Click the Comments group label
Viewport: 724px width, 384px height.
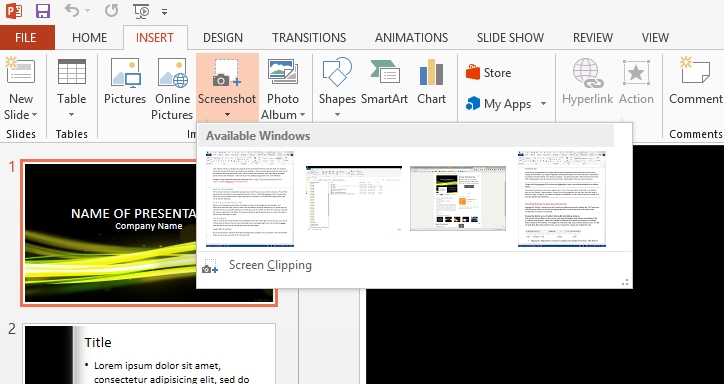(x=696, y=134)
